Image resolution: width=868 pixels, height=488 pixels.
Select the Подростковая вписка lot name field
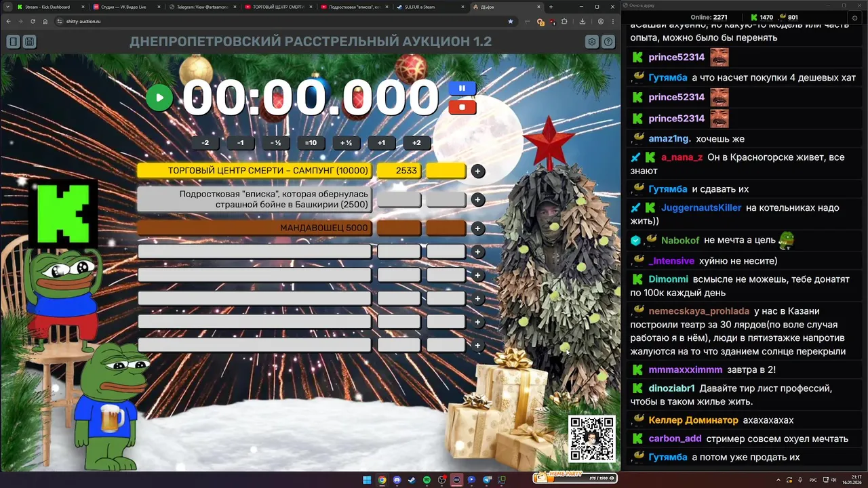[x=254, y=199]
